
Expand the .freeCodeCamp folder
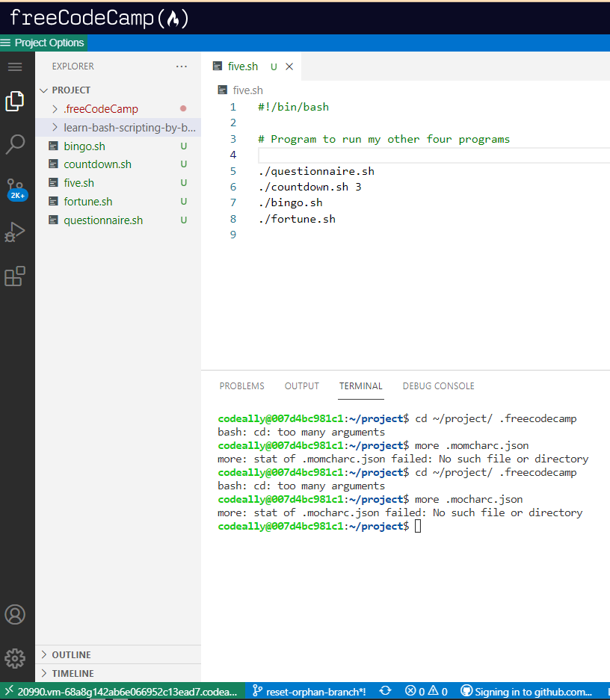click(100, 109)
